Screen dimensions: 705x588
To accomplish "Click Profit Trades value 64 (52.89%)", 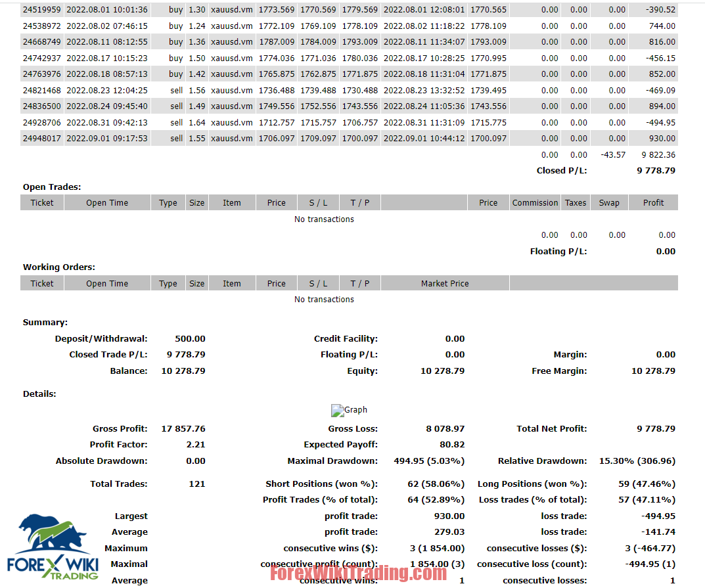I will tap(436, 500).
